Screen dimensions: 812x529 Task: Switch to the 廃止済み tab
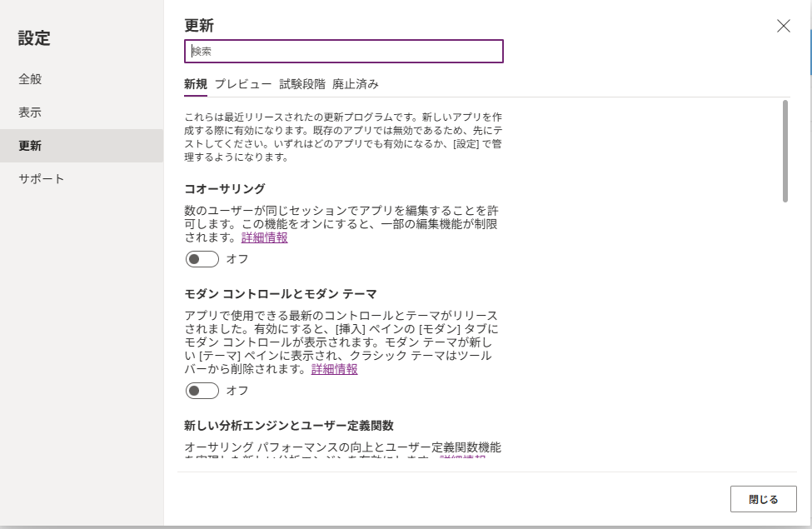356,84
